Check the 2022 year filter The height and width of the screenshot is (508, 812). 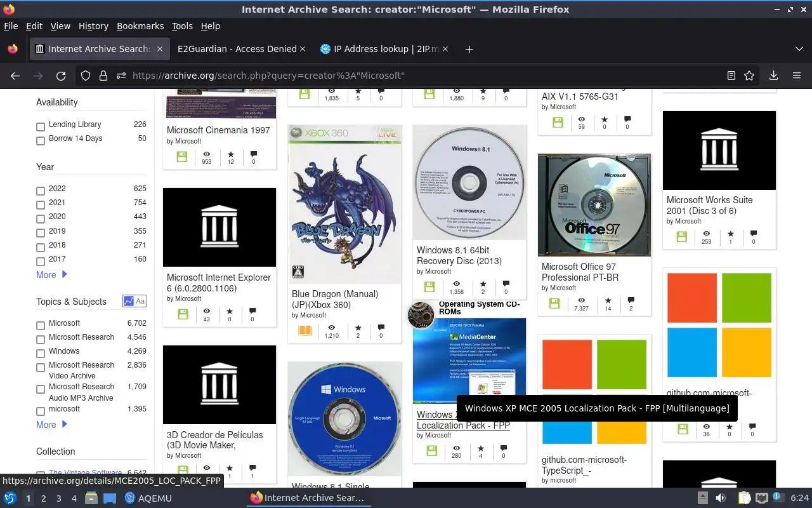point(41,191)
